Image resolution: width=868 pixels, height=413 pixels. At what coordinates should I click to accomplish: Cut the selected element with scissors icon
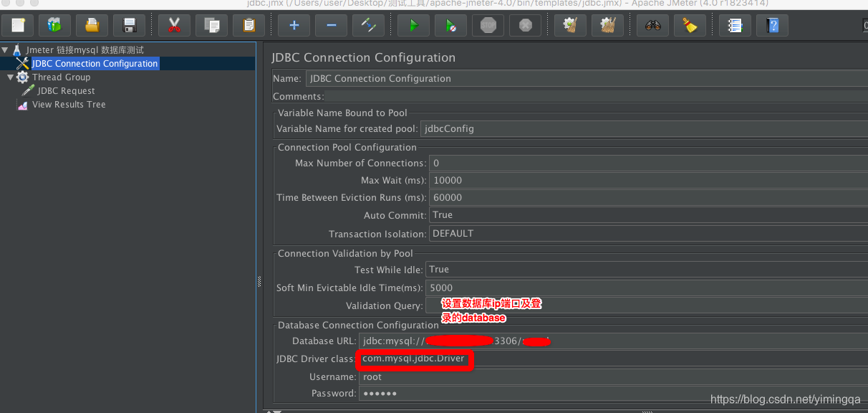174,25
